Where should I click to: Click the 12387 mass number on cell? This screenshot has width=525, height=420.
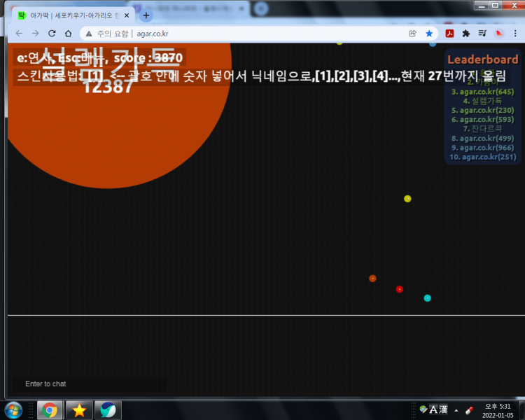pos(108,86)
